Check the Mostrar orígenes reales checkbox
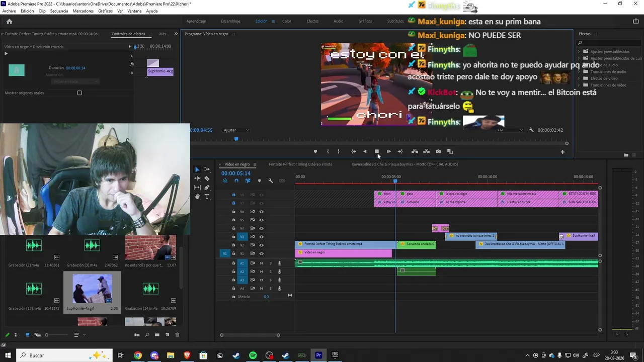This screenshot has width=644, height=362. [x=79, y=93]
